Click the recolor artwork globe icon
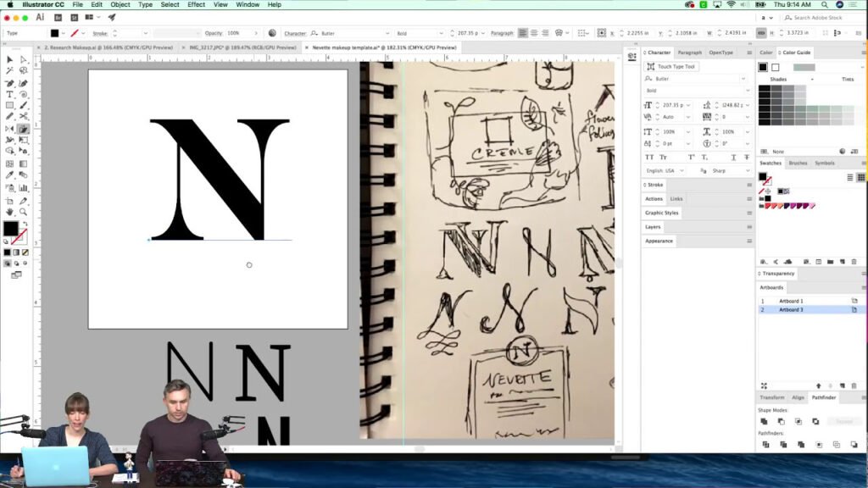This screenshot has height=488, width=868. click(x=272, y=33)
